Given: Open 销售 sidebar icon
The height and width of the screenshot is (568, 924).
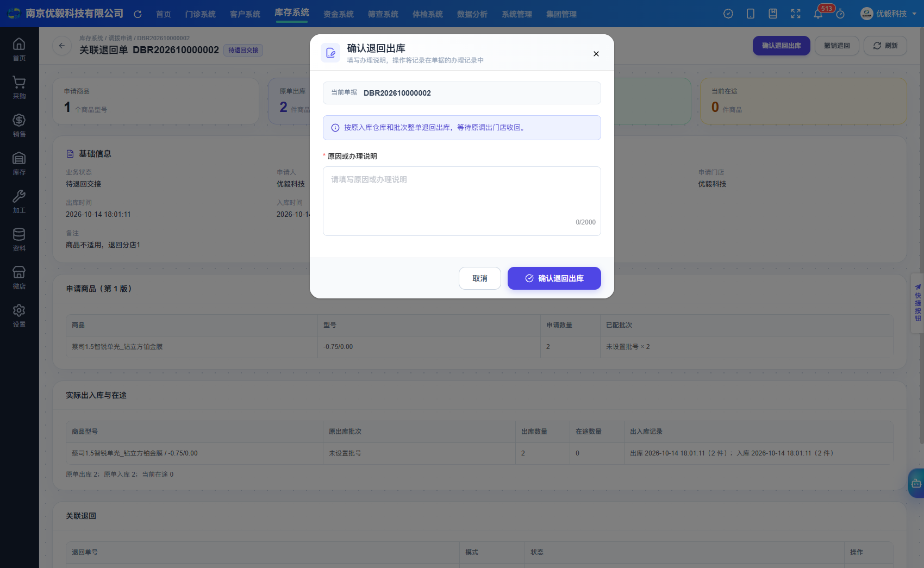Looking at the screenshot, I should point(19,125).
